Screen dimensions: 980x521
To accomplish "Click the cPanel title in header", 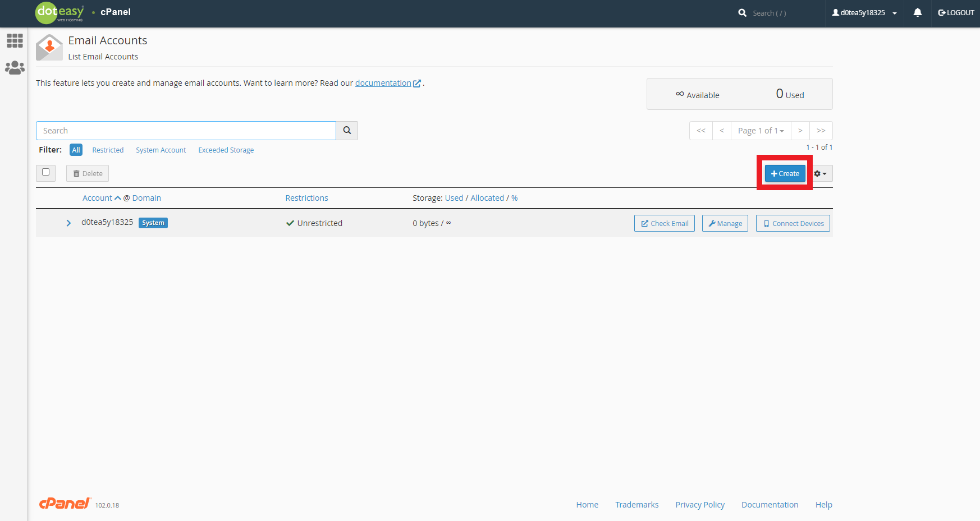I will (x=116, y=12).
